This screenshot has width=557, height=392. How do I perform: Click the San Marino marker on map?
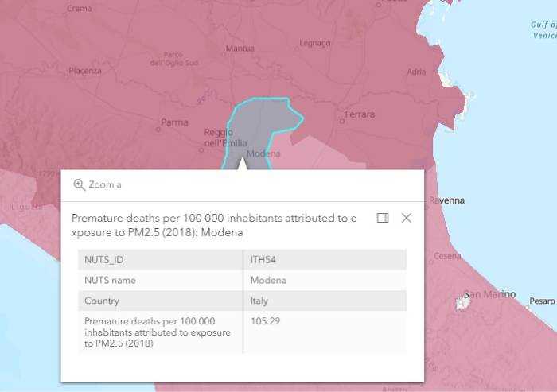[x=459, y=302]
